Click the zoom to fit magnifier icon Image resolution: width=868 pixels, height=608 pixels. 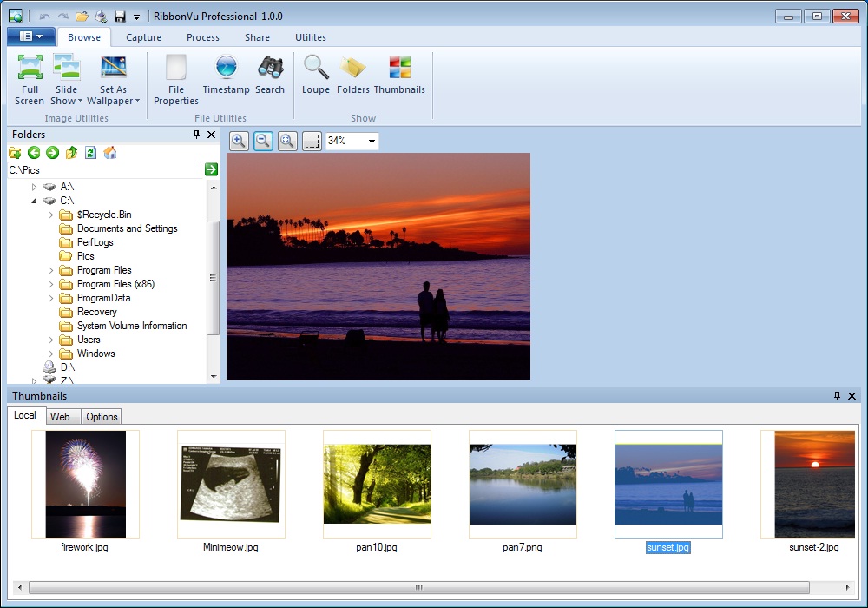287,142
